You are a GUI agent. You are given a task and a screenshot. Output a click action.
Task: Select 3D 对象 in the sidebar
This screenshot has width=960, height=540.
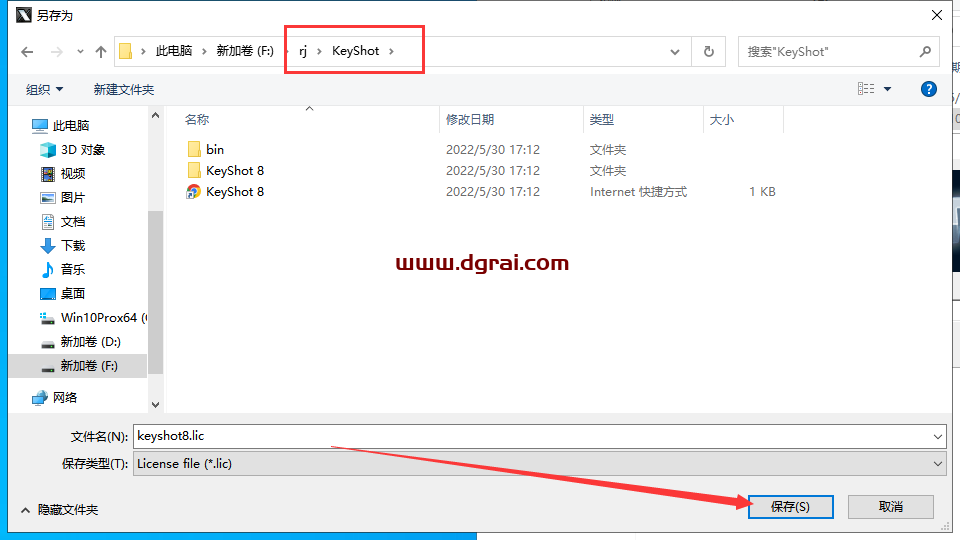pos(82,149)
